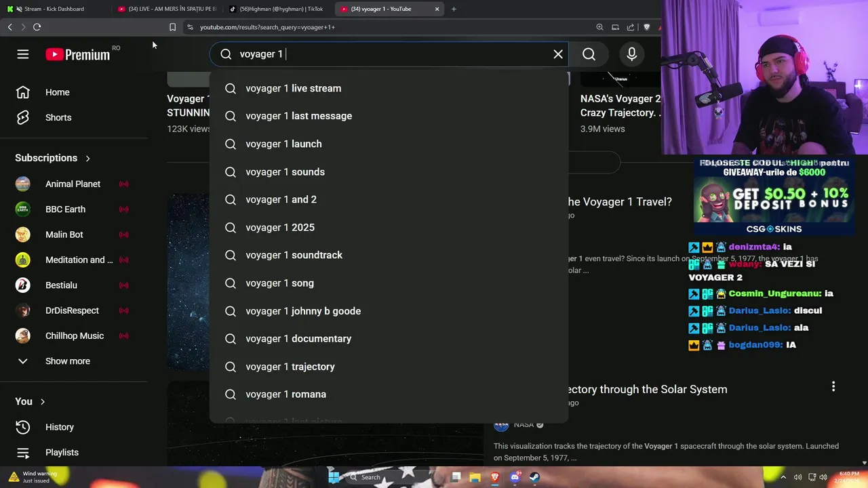Choose suggestion voyager 1 last message
The width and height of the screenshot is (868, 488).
point(389,116)
